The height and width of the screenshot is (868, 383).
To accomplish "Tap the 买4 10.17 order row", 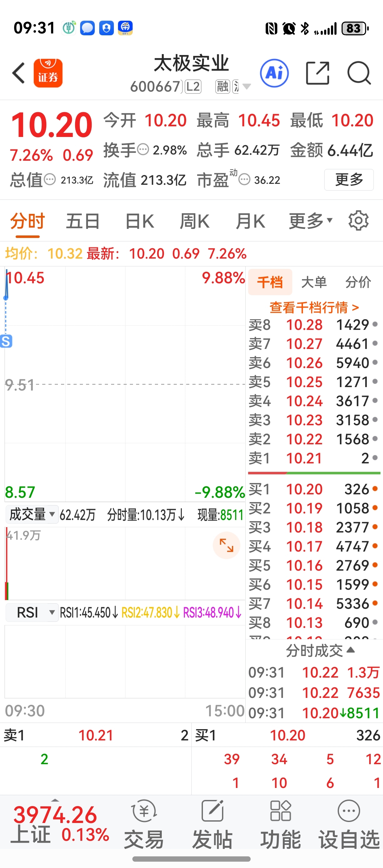I will [314, 546].
